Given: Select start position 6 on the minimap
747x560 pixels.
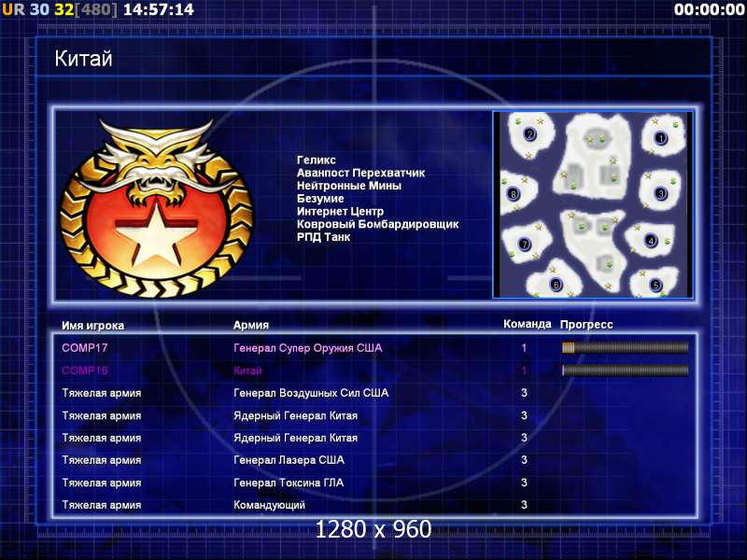Looking at the screenshot, I should click(x=556, y=285).
